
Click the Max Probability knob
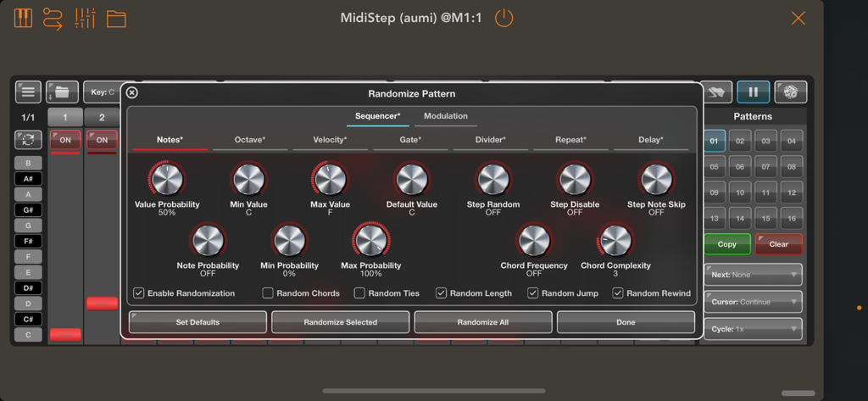[x=371, y=241]
